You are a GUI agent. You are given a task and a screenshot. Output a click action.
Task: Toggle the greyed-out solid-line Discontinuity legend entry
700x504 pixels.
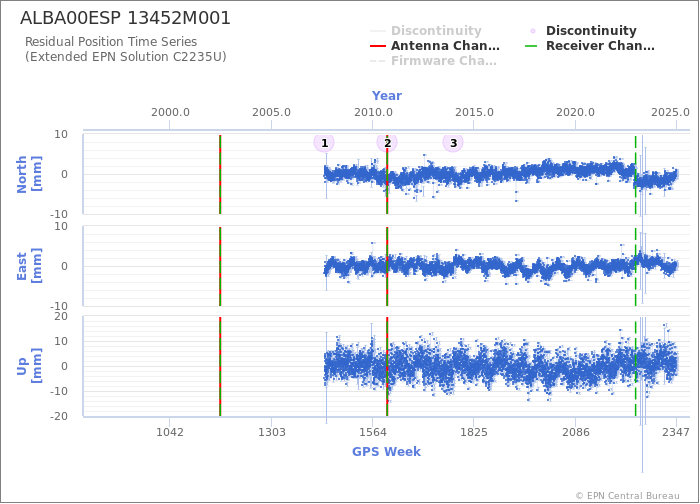pyautogui.click(x=426, y=30)
